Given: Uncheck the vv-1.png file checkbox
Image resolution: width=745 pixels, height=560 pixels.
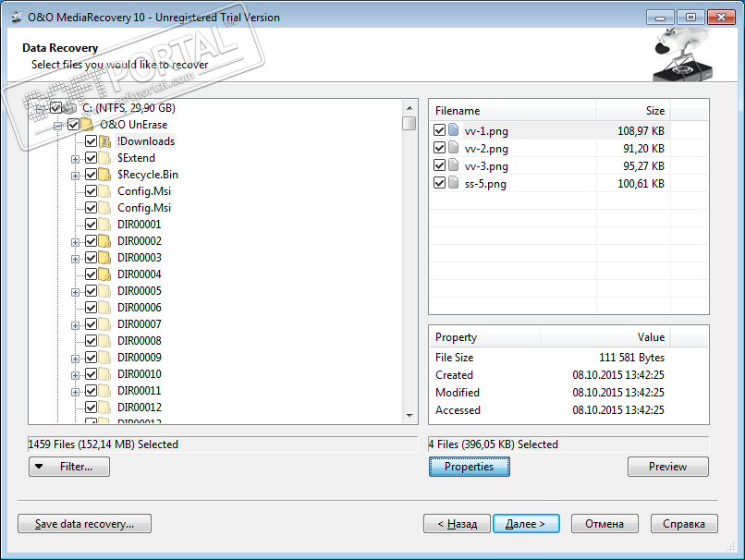Looking at the screenshot, I should pyautogui.click(x=439, y=130).
